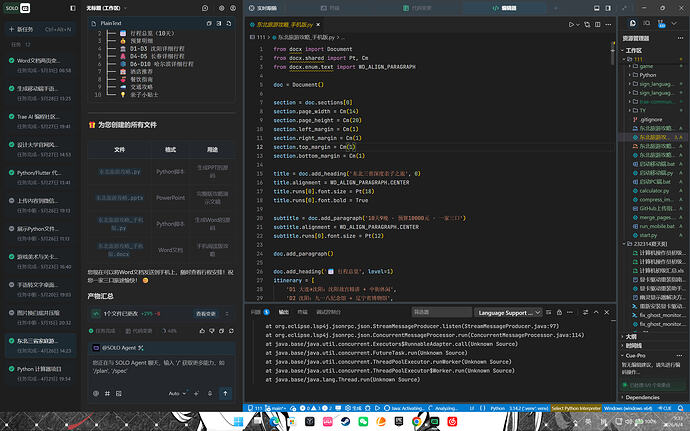The width and height of the screenshot is (690, 431).
Task: Copy the agent response
Action: 221,331
